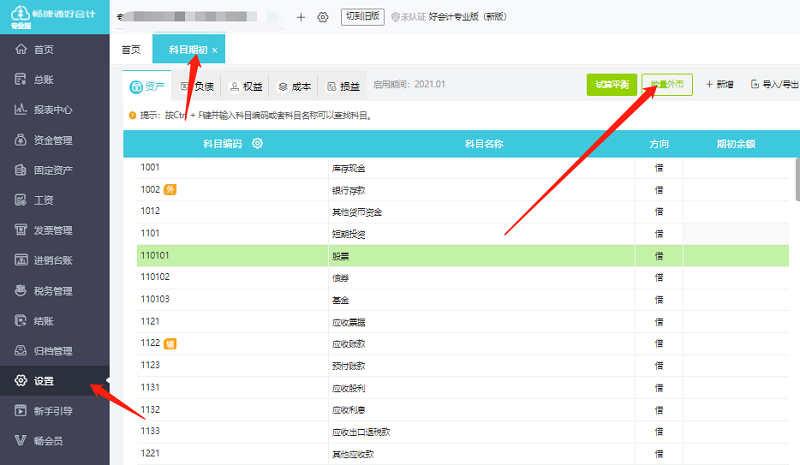Click code 1133 in the table

pyautogui.click(x=150, y=431)
